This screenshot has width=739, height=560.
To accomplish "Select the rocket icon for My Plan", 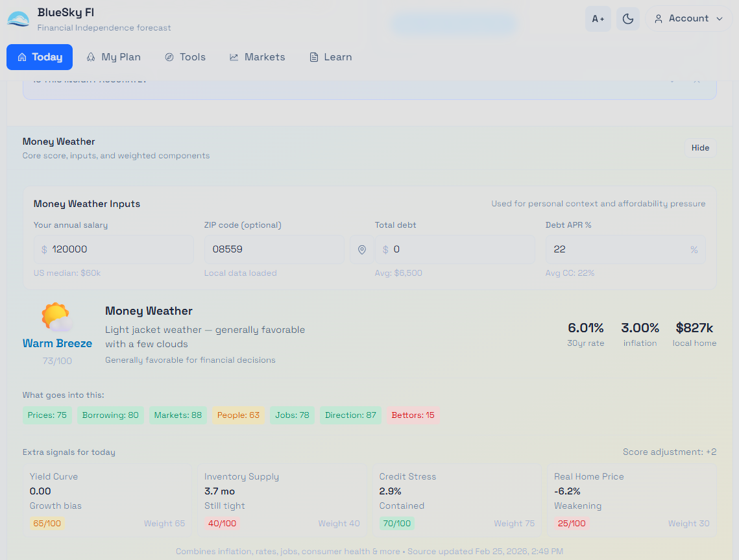I will click(91, 57).
